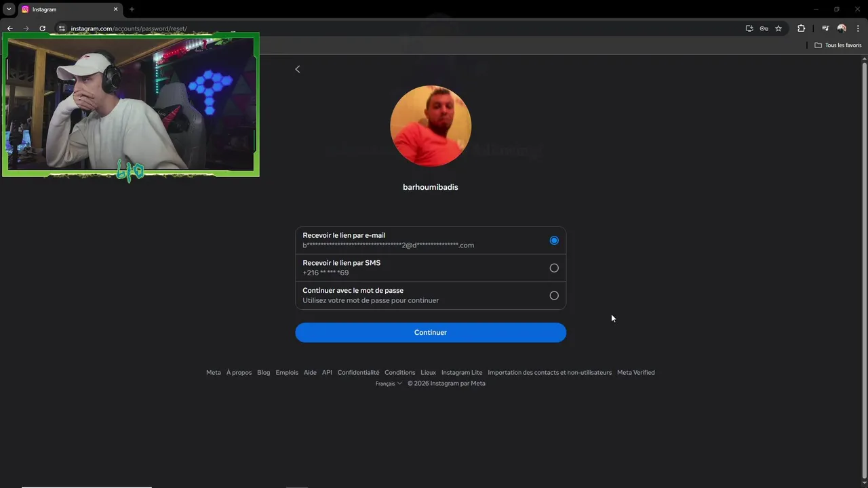Open the Français language dropdown
The image size is (868, 488).
[x=389, y=384]
